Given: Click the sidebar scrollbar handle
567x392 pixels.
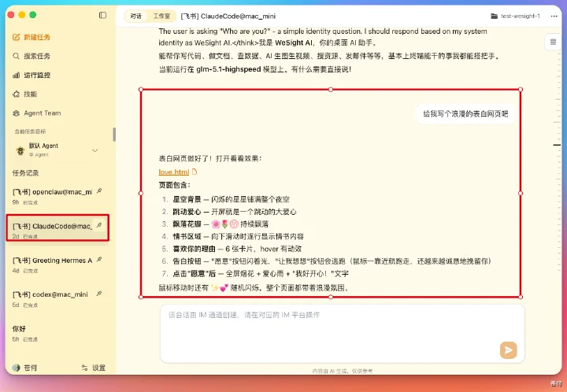Looking at the screenshot, I should pyautogui.click(x=114, y=135).
